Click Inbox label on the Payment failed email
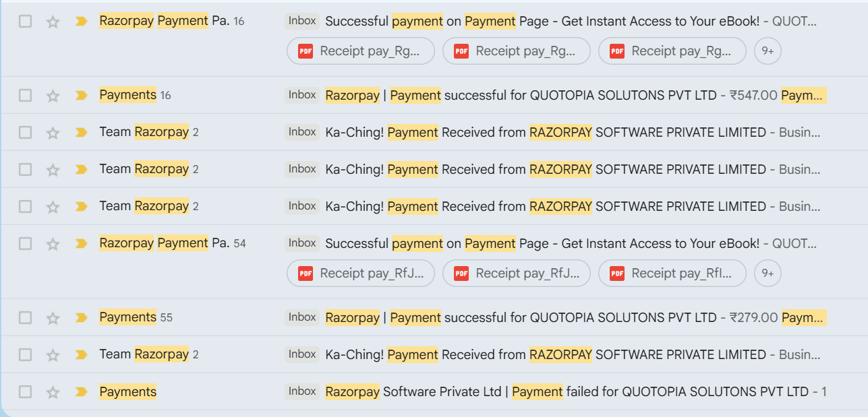 302,391
